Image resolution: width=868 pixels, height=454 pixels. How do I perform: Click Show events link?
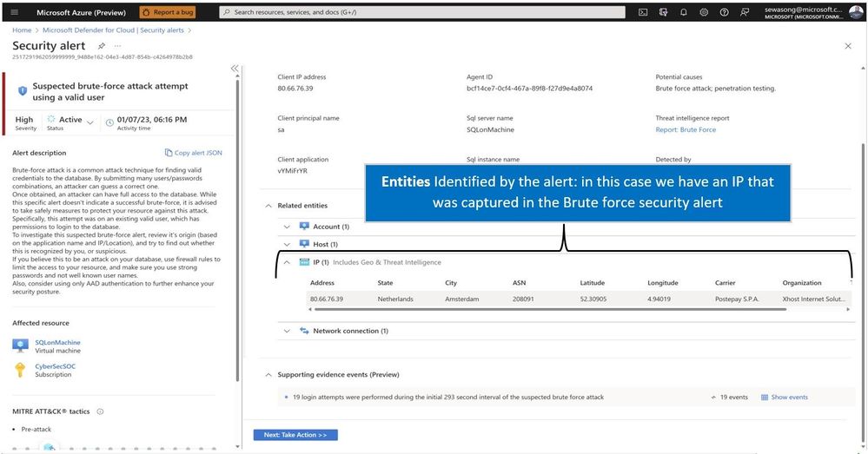[x=790, y=397]
